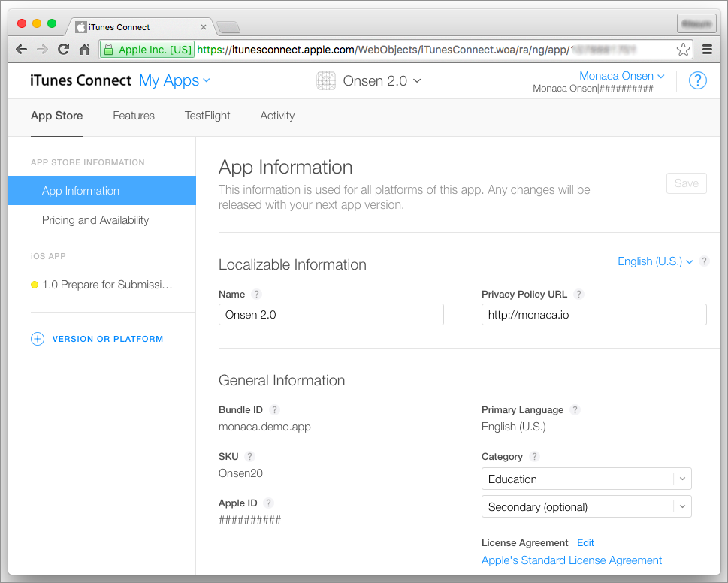This screenshot has height=583, width=728.
Task: Open Apple's Standard License Agreement link
Action: coord(572,560)
